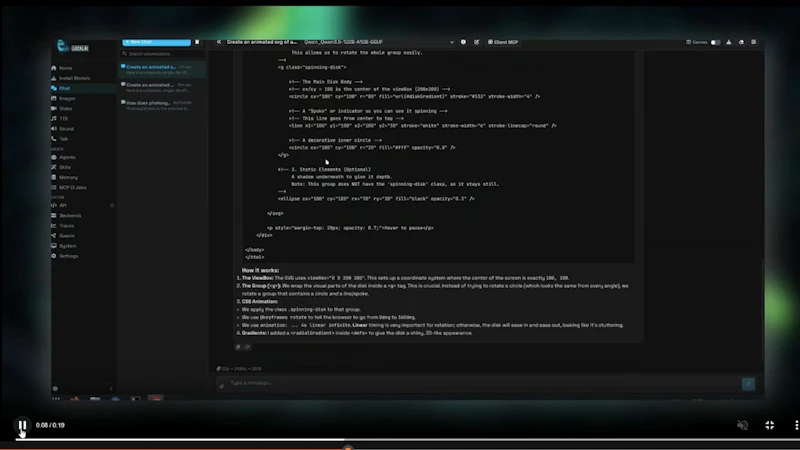Screen dimensions: 800x450
Task: Exit fullscreen video mode
Action: [770, 425]
